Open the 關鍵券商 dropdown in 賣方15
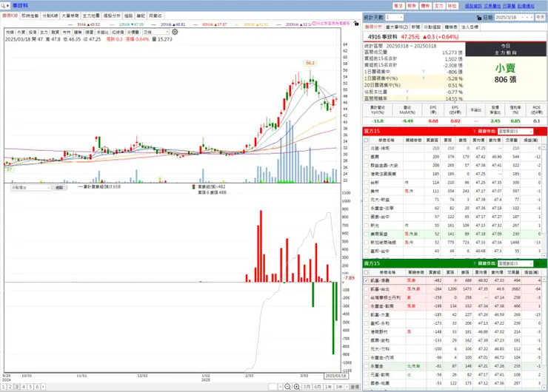This screenshot has width=548, height=392. (515, 263)
